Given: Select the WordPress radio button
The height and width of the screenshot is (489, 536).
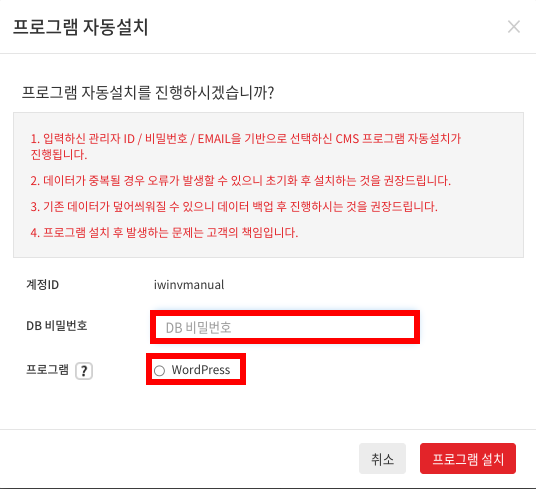Looking at the screenshot, I should [x=159, y=370].
